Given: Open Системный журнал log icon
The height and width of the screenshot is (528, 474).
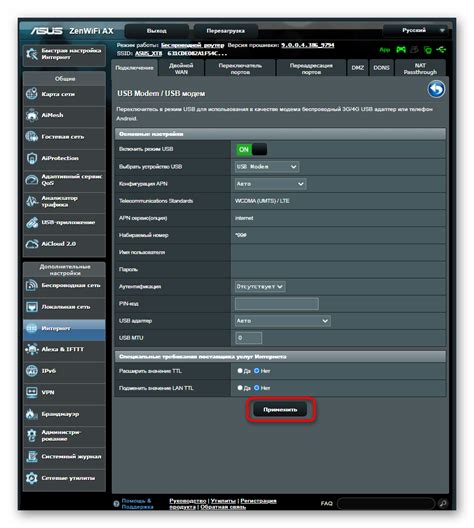Looking at the screenshot, I should pyautogui.click(x=32, y=457).
